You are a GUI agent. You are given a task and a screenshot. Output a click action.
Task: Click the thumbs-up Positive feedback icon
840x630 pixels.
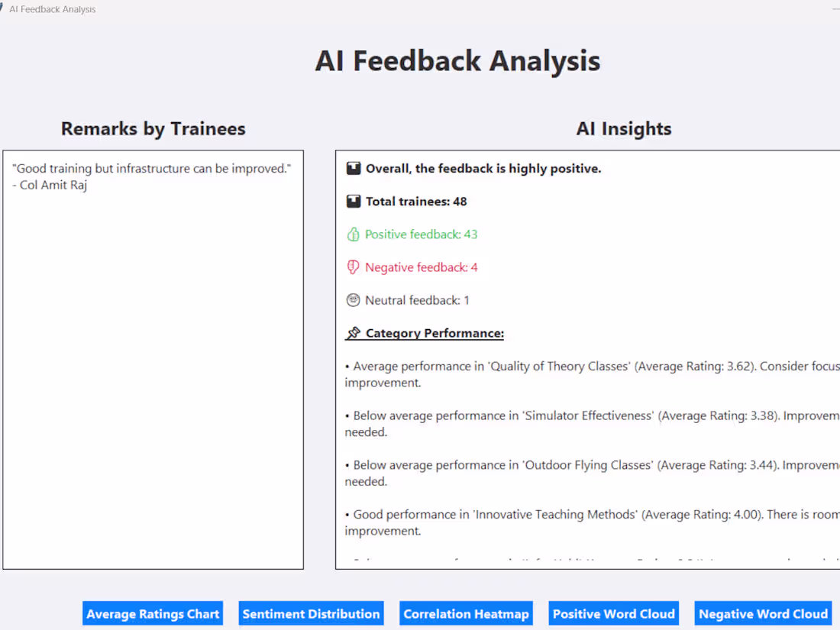(353, 234)
